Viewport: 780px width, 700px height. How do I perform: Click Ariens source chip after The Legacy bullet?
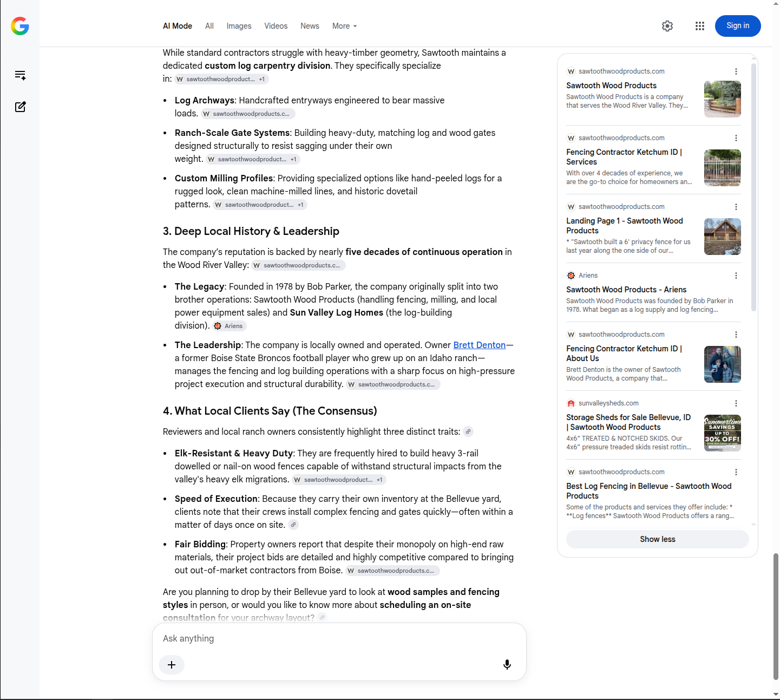coord(230,326)
